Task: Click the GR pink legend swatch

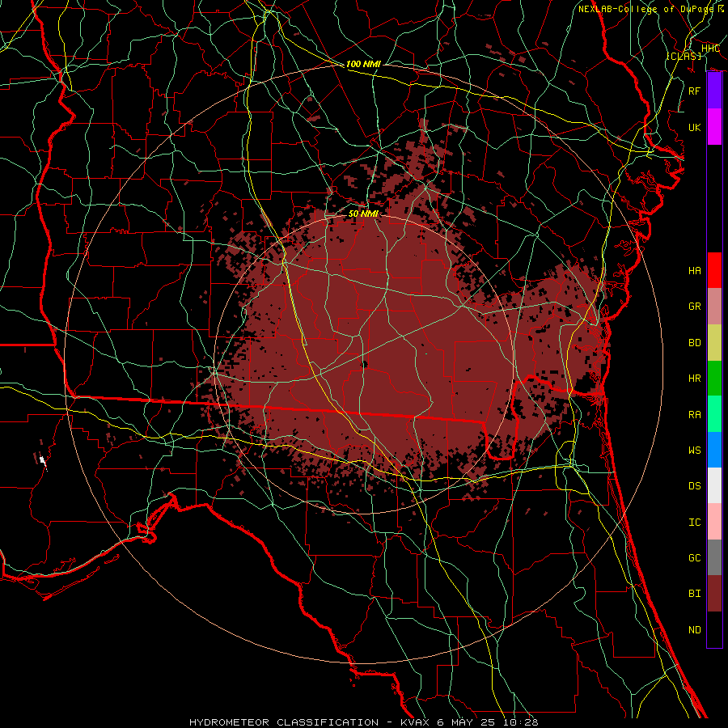Action: click(x=714, y=306)
